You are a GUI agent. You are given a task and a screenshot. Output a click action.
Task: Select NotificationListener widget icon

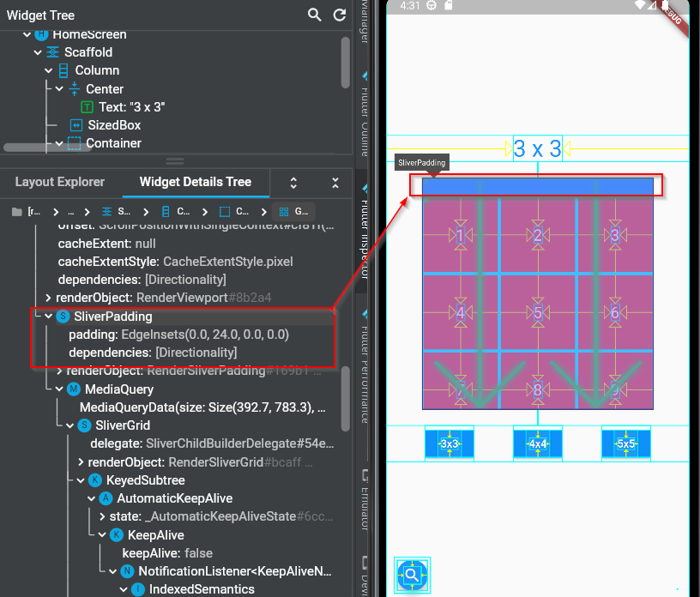click(127, 571)
